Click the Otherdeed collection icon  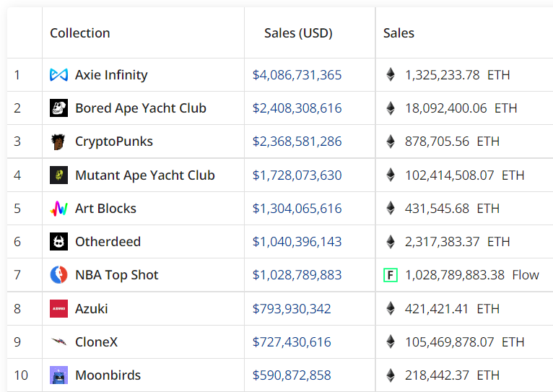58,241
